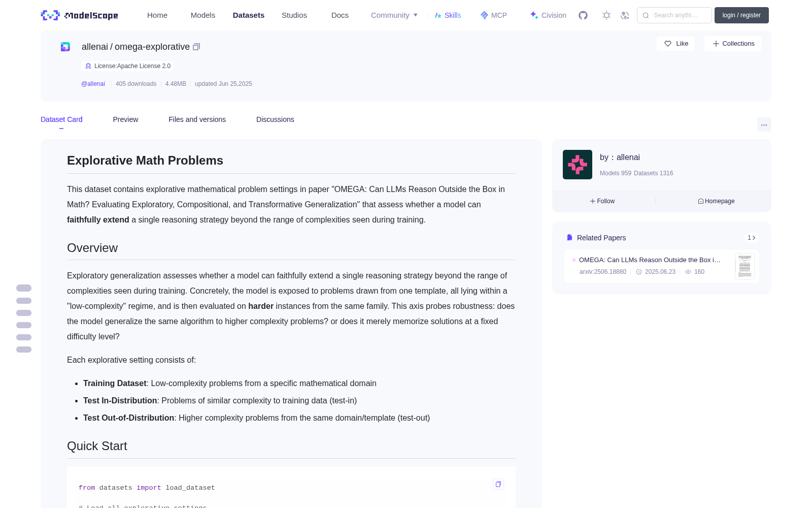The image size is (812, 508).
Task: Expand the Related Papers count arrow
Action: click(x=752, y=238)
